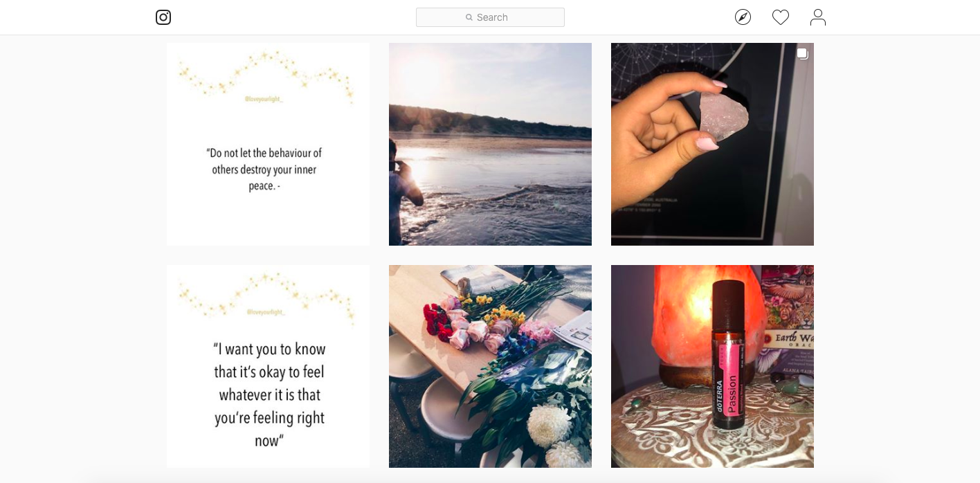980x483 pixels.
Task: Click the multiple-photos carousel icon on crystal post
Action: point(802,54)
